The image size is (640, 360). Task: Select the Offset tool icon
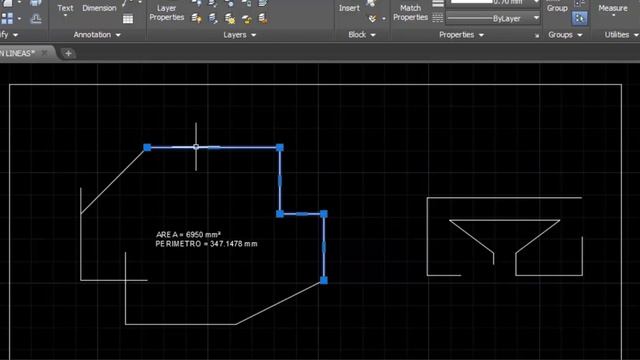tap(36, 18)
